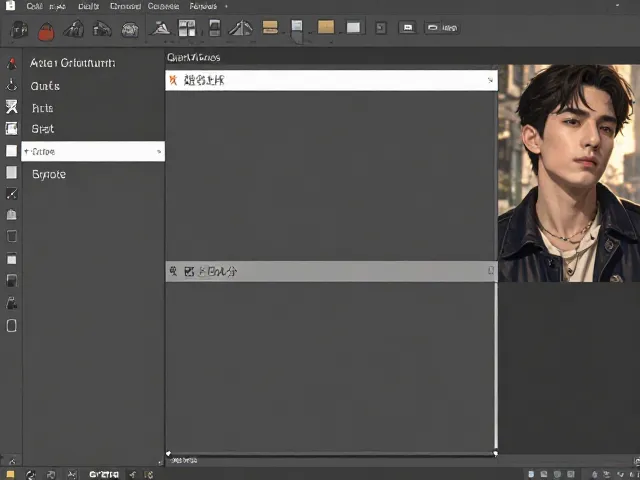Screen dimensions: 640x480
Task: Click the gray round basket toolbar icon
Action: (130, 30)
